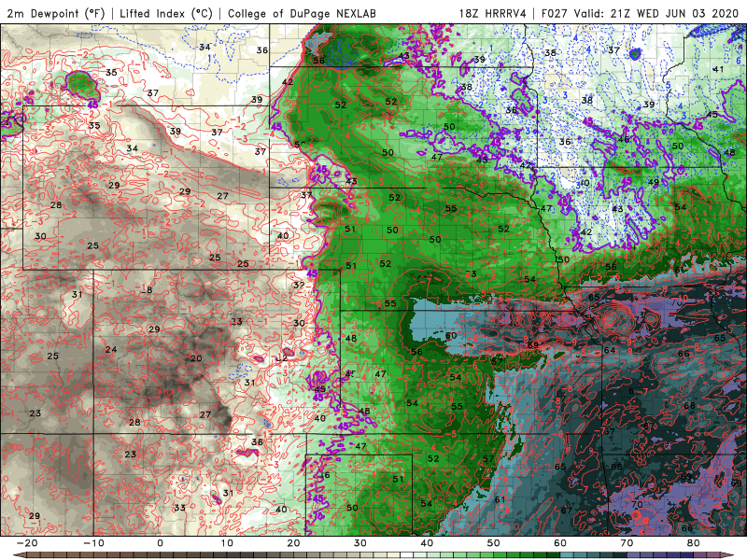
Task: Click the "Valid: 21Z WED JUN 03 2020" text
Action: [657, 13]
